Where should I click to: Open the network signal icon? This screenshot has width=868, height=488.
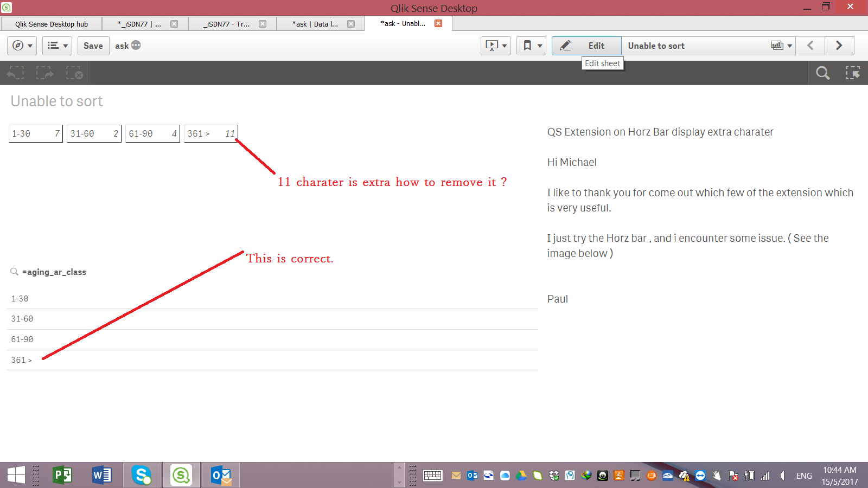(x=765, y=476)
